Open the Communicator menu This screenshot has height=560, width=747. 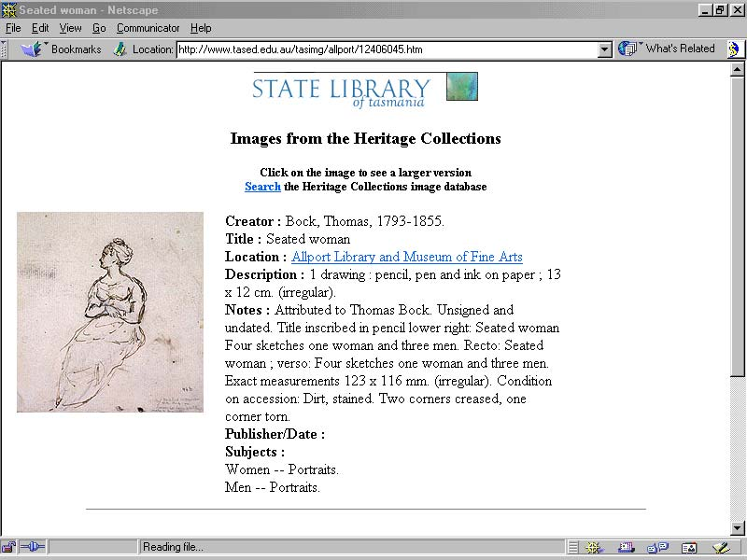148,28
